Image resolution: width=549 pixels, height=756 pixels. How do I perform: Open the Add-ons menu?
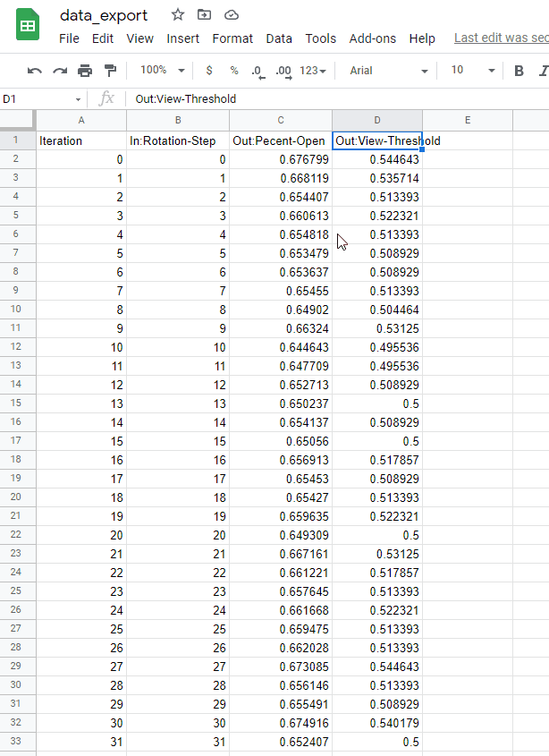(x=372, y=38)
